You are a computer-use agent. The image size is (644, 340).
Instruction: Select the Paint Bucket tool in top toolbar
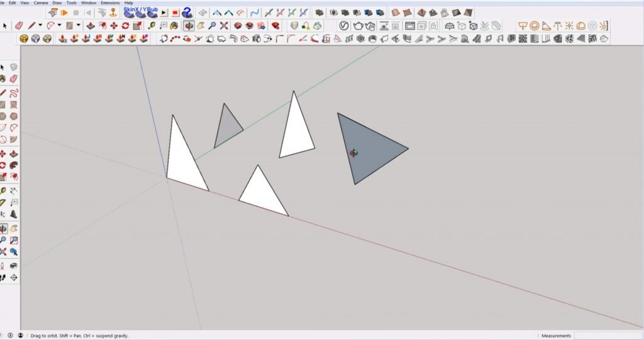(175, 26)
